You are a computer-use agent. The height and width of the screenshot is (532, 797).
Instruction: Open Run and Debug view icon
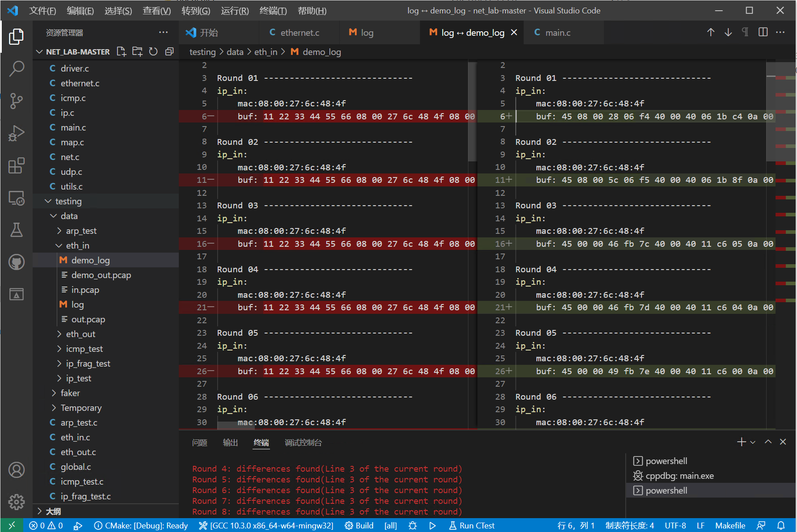(17, 133)
